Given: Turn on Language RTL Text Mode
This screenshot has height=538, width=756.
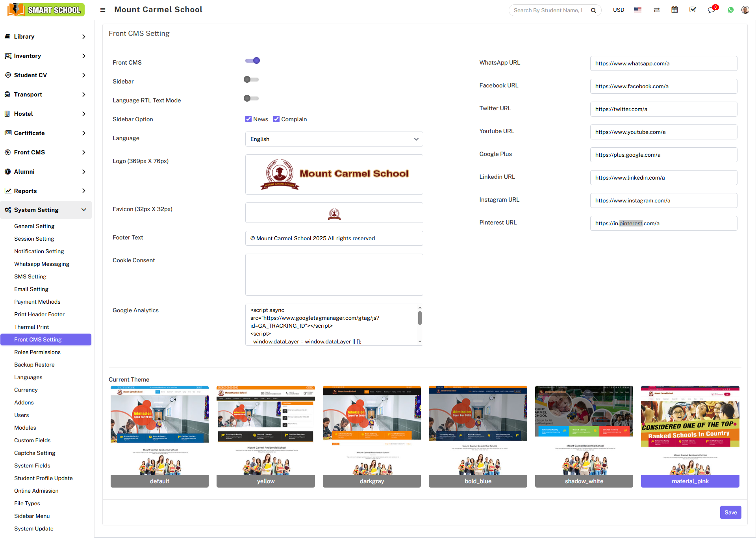Looking at the screenshot, I should point(251,98).
